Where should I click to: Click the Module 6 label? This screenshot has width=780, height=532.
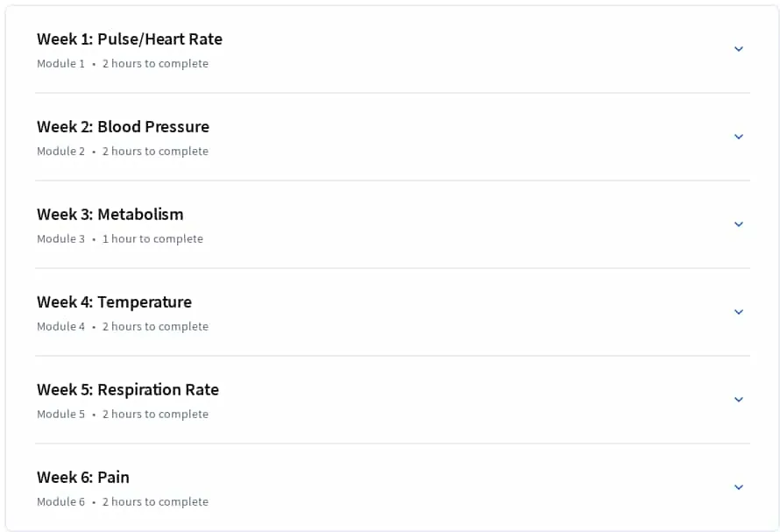pos(60,501)
